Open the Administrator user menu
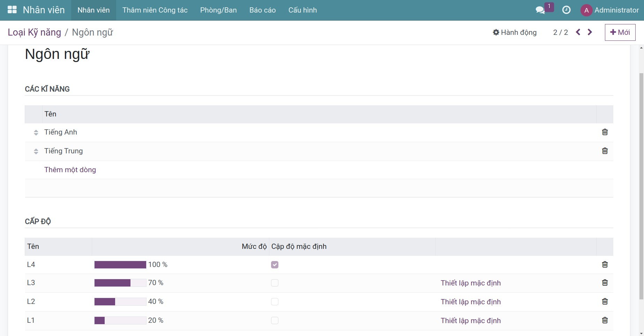Image resolution: width=644 pixels, height=336 pixels. (x=610, y=10)
